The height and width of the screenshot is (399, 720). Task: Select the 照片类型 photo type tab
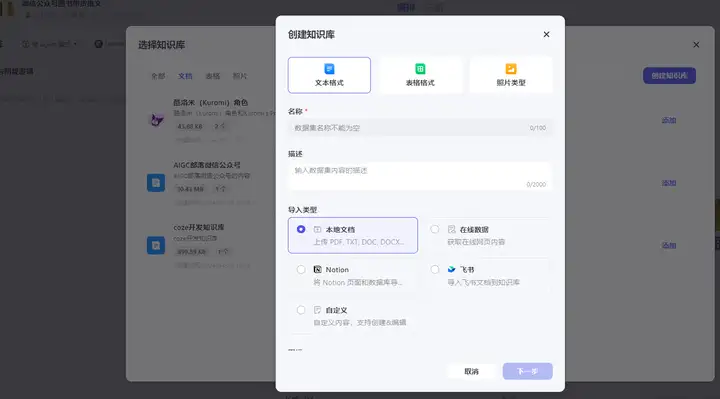511,75
